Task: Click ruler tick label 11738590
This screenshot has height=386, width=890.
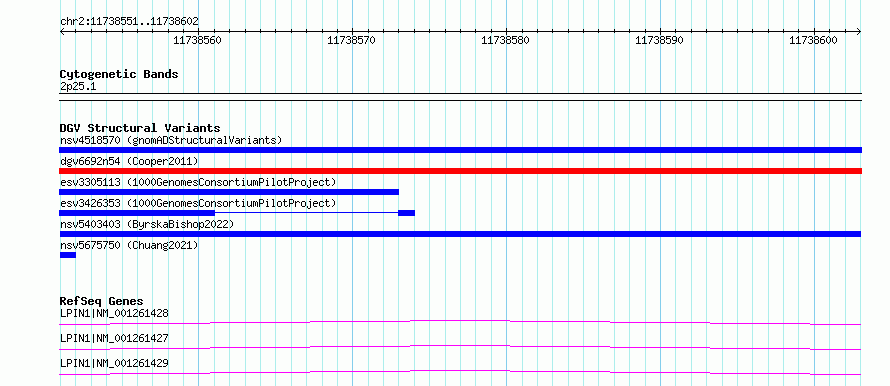Action: tap(659, 40)
